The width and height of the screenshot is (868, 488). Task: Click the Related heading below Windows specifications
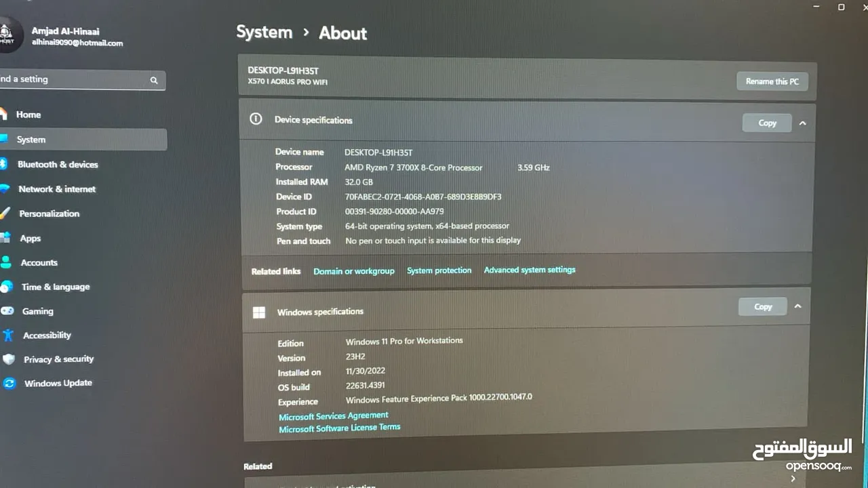(x=258, y=466)
